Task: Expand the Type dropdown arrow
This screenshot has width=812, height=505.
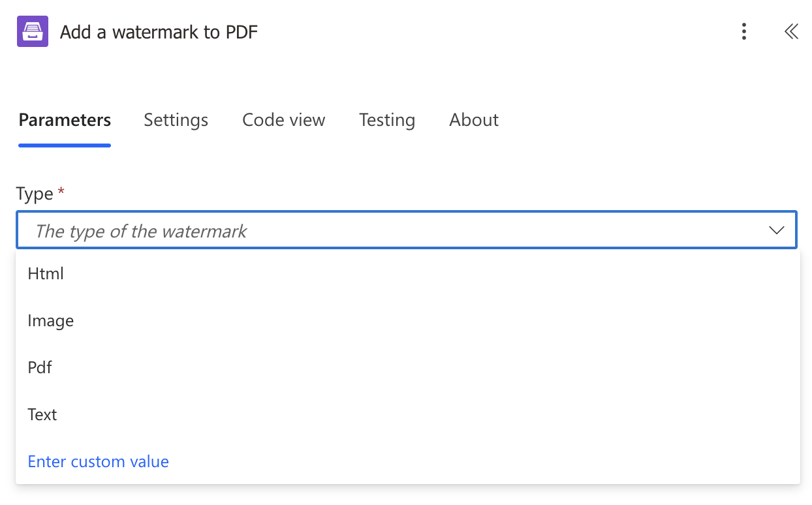Action: (776, 230)
